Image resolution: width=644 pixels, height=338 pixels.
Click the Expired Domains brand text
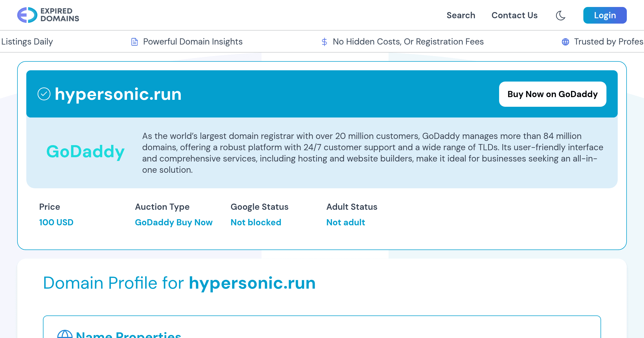60,15
